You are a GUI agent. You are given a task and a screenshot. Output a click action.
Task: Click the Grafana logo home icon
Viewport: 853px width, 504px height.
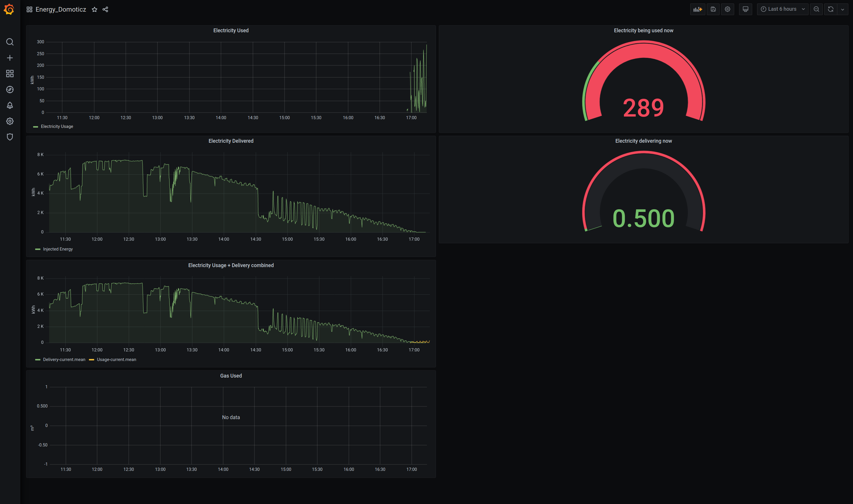pos(9,9)
